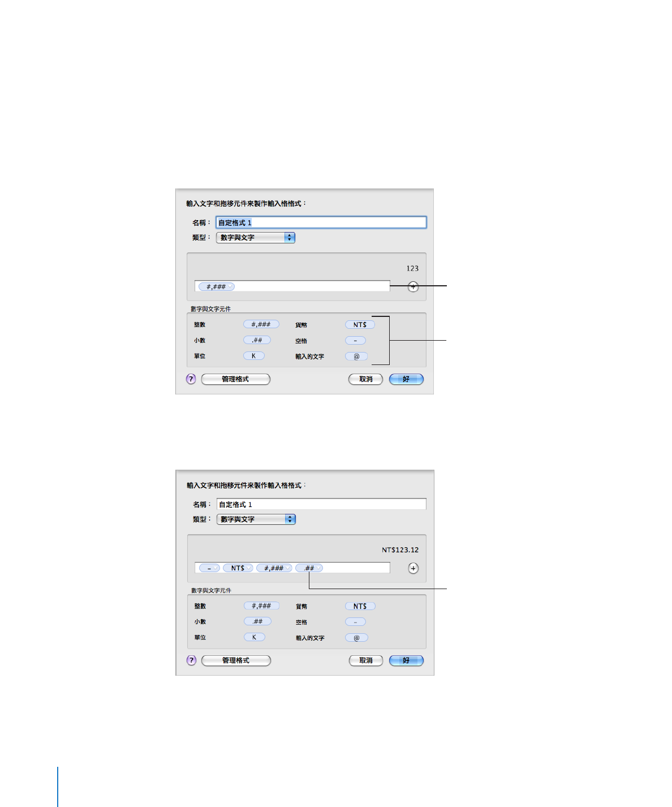Click the plus button next to NT$123.12 format field
This screenshot has width=672, height=807.
point(413,568)
